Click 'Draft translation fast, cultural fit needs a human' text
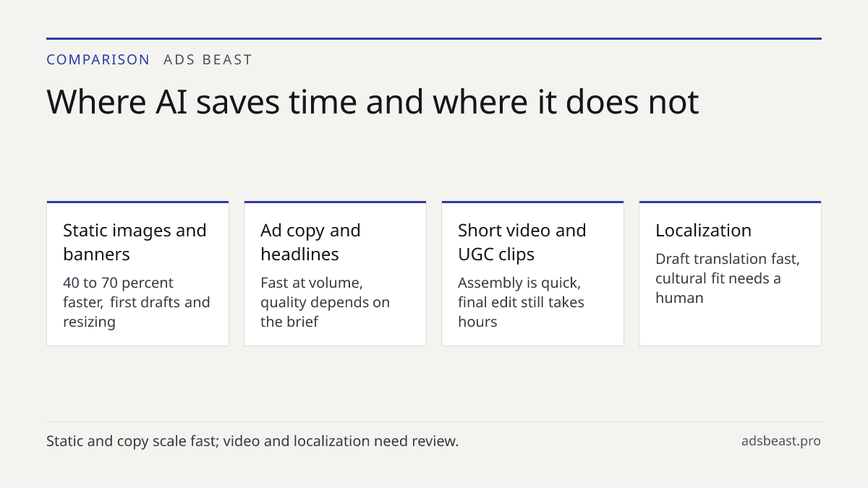 tap(728, 278)
